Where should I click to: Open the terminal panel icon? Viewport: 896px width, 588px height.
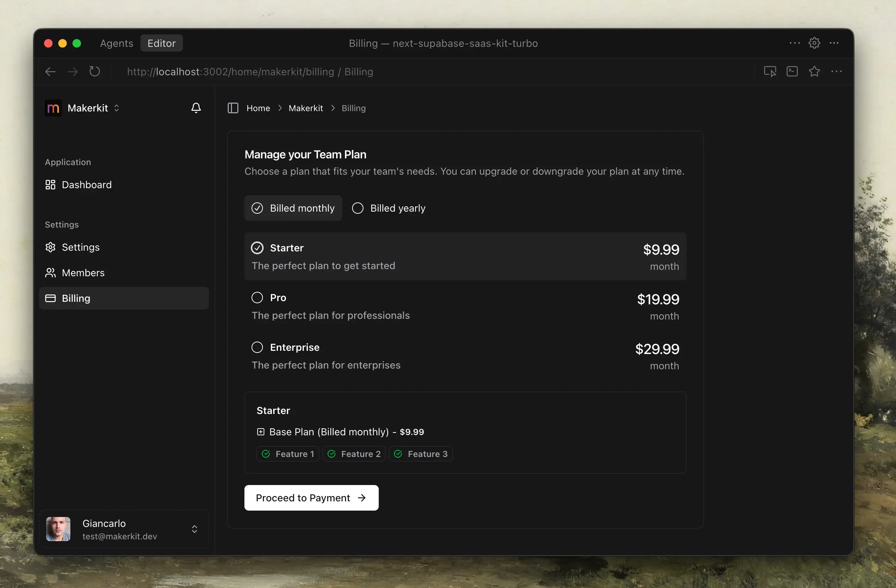tap(792, 71)
